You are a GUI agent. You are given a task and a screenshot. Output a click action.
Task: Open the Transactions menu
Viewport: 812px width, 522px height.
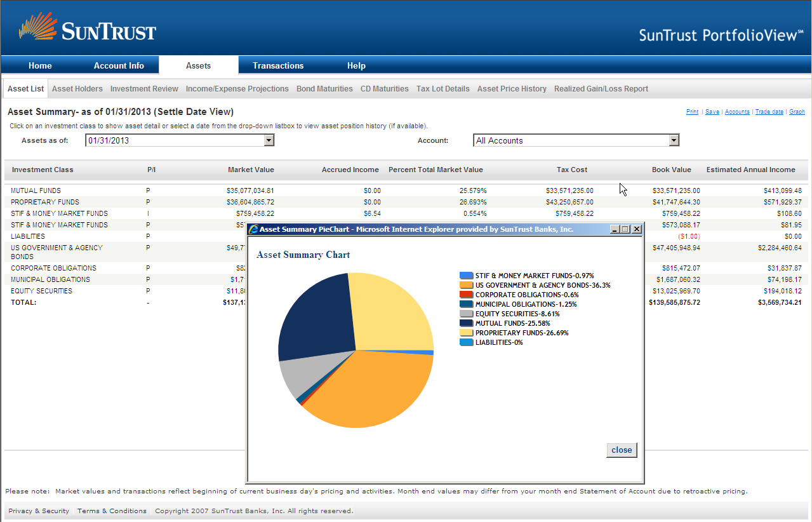point(278,65)
